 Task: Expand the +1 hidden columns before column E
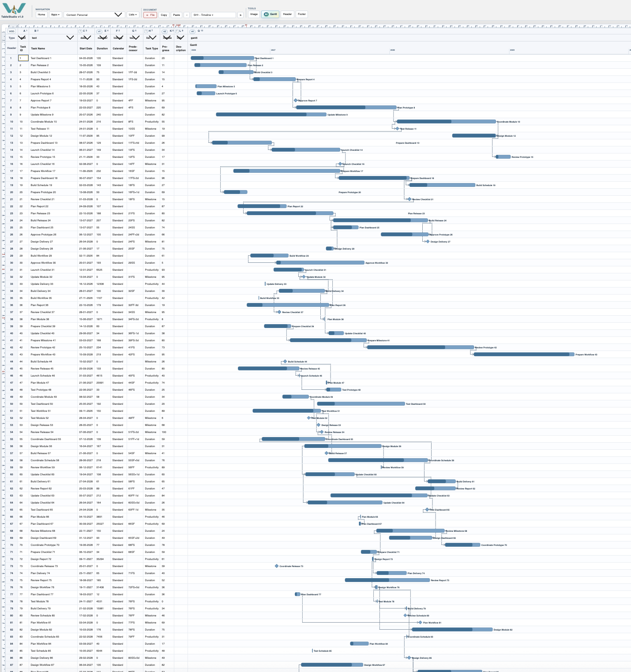pyautogui.click(x=99, y=31)
